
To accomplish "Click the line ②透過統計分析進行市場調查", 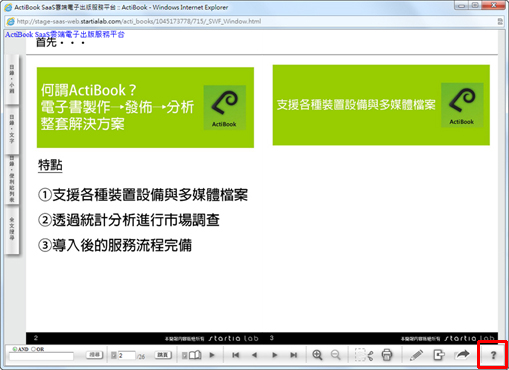I will (x=129, y=220).
